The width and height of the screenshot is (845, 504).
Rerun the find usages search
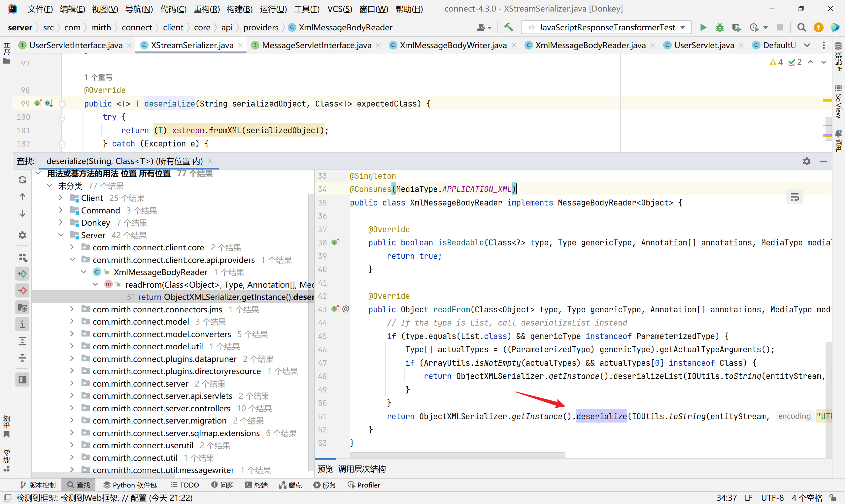point(22,180)
